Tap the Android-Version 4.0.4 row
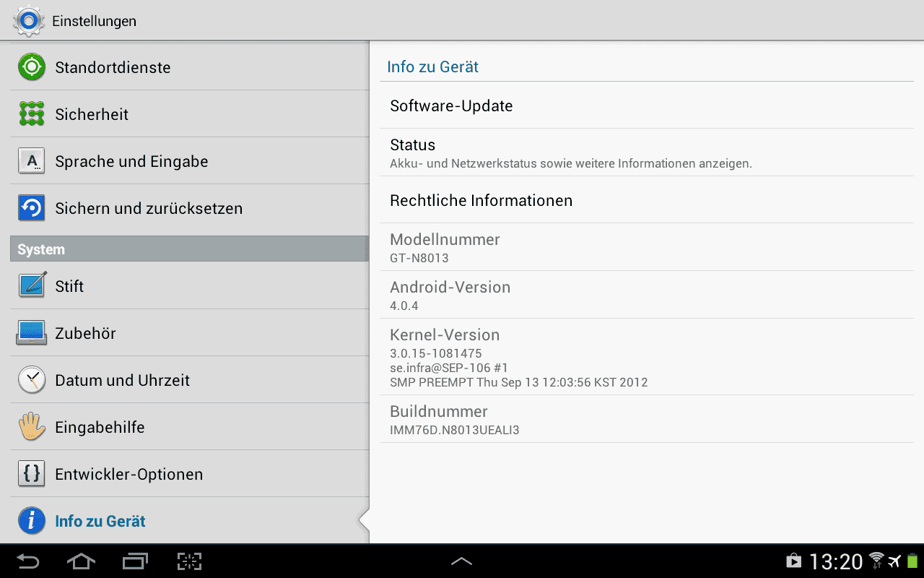The image size is (924, 578). (647, 295)
